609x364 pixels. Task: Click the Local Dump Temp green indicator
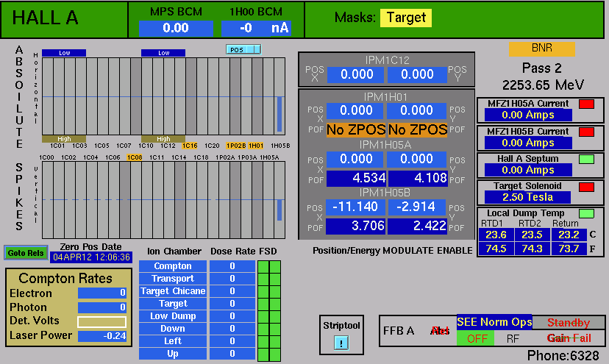[586, 214]
